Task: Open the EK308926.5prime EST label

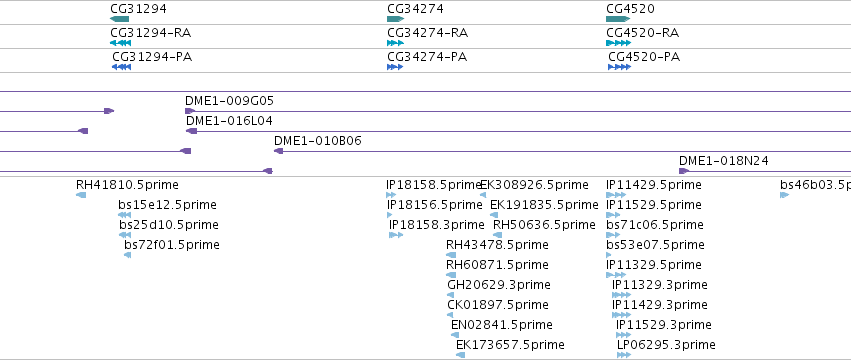Action: [535, 185]
